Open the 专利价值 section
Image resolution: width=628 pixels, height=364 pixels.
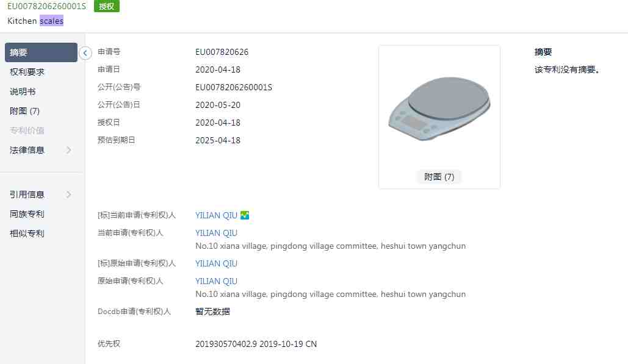point(27,130)
